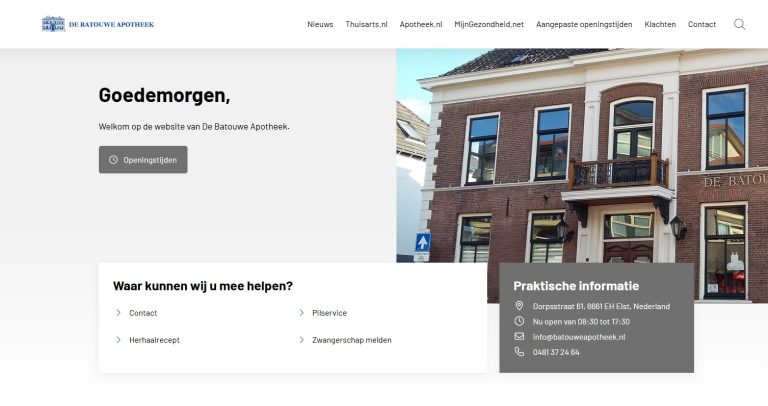Click the clock icon beside opening hours
Screen dimensions: 768x406
(x=519, y=321)
